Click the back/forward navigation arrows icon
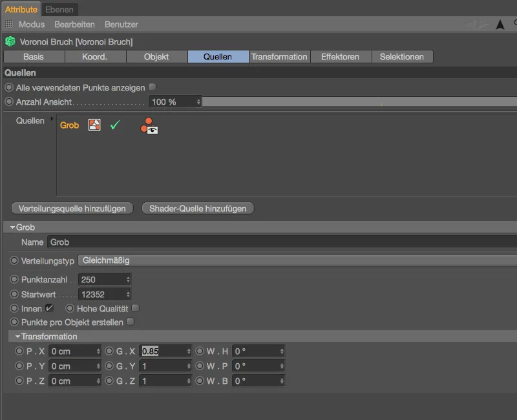This screenshot has height=420, width=517. pyautogui.click(x=476, y=24)
